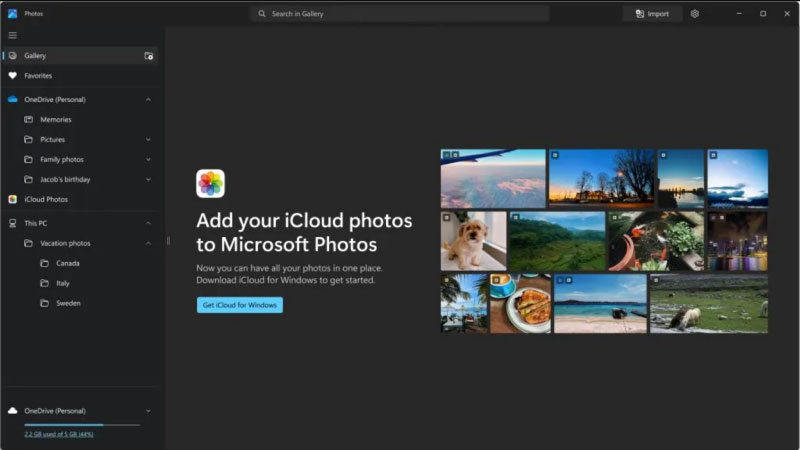Screen dimensions: 800x450
Task: Click the Sweden folder icon
Action: [x=44, y=303]
